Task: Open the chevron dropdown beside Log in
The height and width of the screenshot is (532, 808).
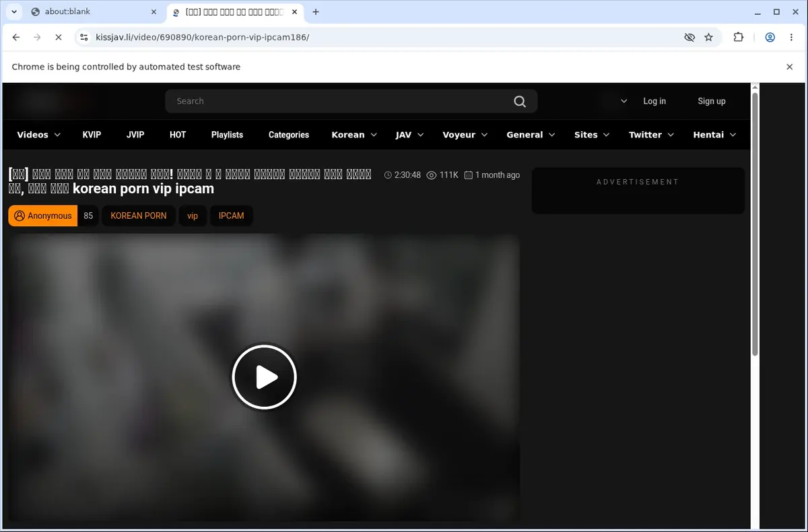Action: (624, 101)
